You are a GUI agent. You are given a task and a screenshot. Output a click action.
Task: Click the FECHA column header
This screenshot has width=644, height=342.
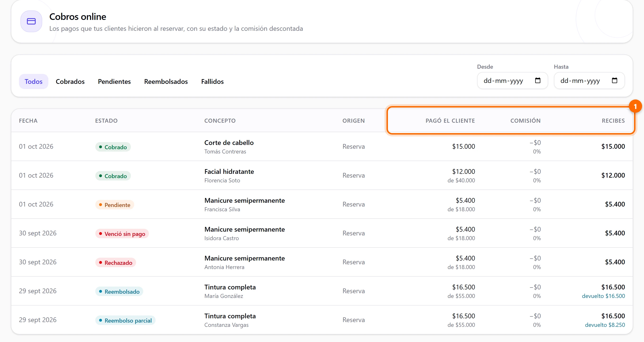click(28, 121)
